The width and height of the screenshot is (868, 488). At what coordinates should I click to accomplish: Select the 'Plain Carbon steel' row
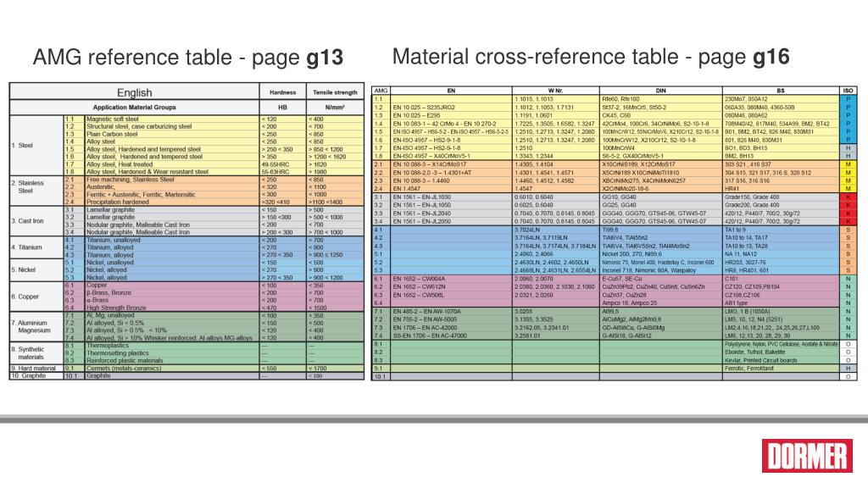[214, 135]
